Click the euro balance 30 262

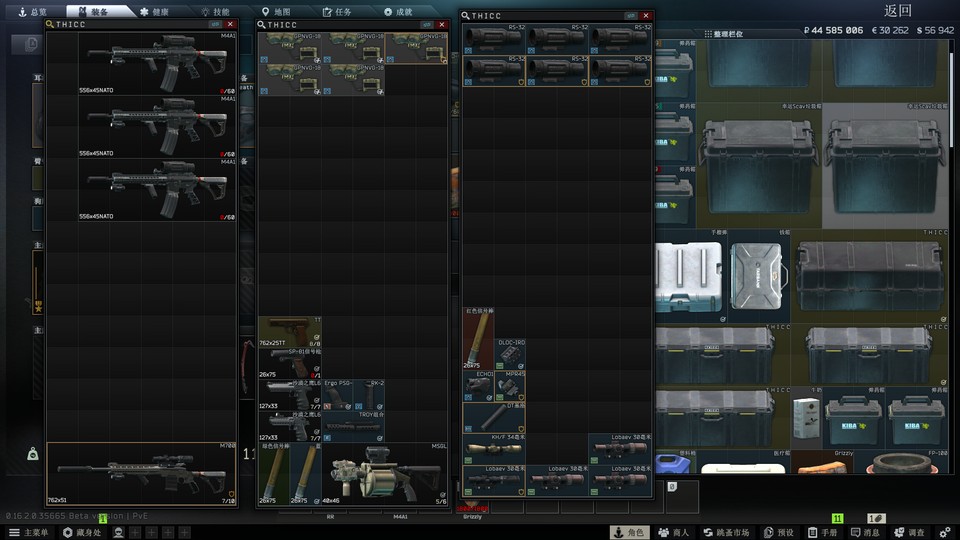[890, 30]
